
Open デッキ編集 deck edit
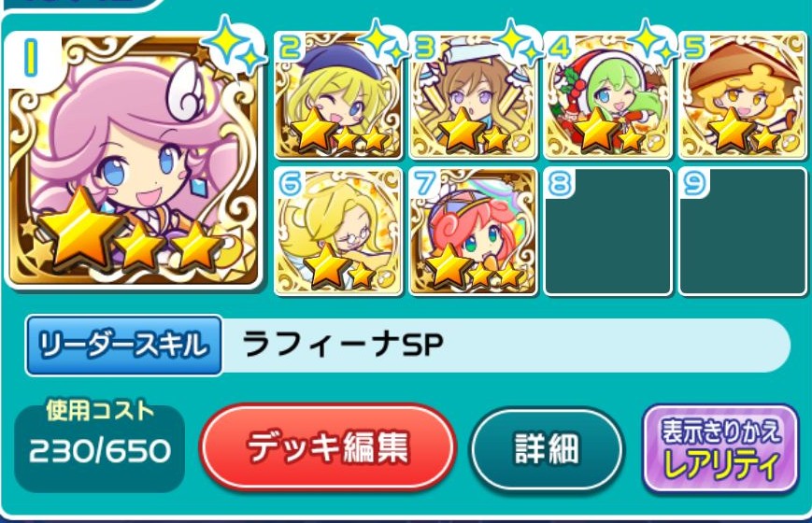tap(328, 447)
